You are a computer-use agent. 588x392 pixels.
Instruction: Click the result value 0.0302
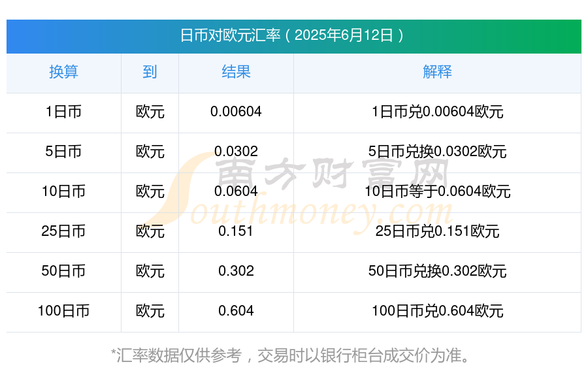236,151
